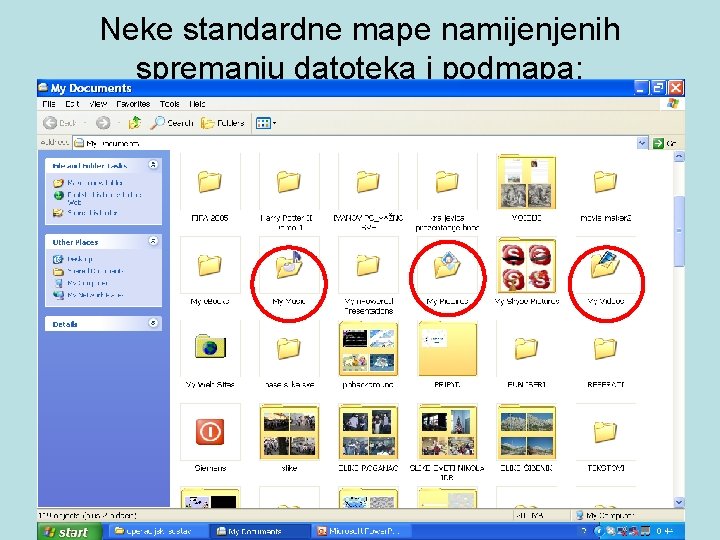Switch to Microsoft PowerPoint taskbar button
Image resolution: width=720 pixels, height=540 pixels.
click(360, 531)
